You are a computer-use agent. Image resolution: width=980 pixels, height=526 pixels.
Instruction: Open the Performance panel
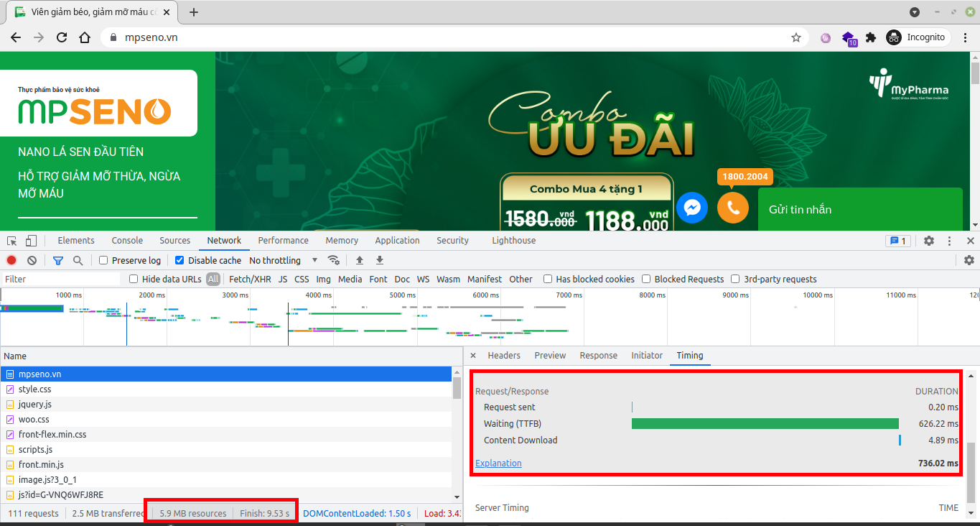point(284,241)
